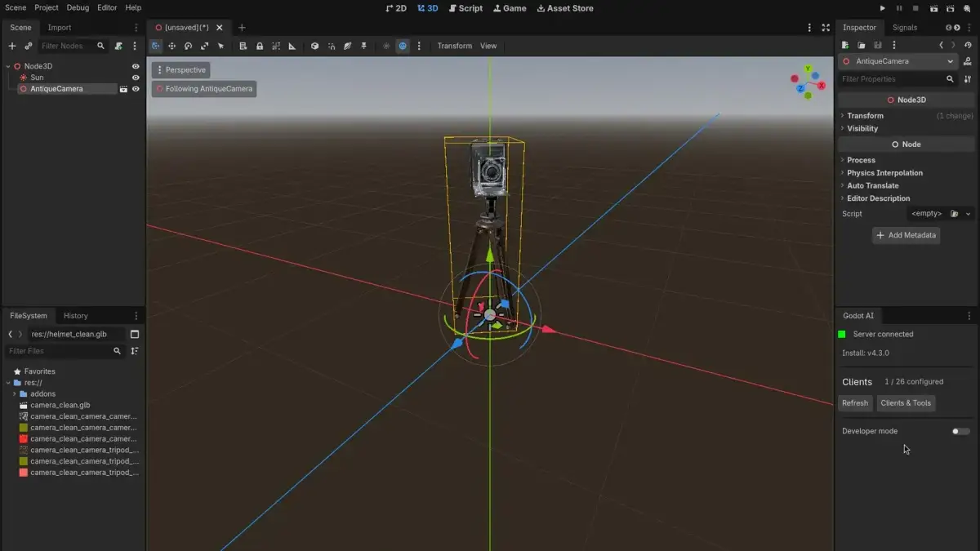
Task: Click the pause running project icon
Action: coord(899,8)
